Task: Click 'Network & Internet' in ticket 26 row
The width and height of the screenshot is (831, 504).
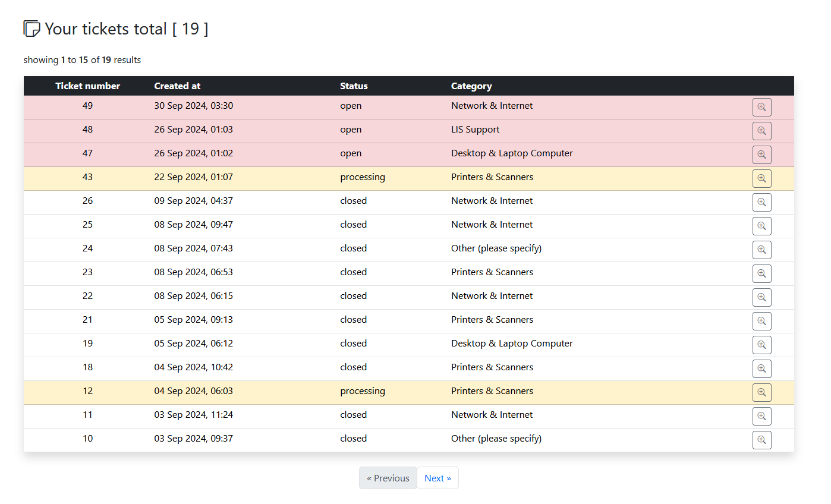Action: [492, 201]
